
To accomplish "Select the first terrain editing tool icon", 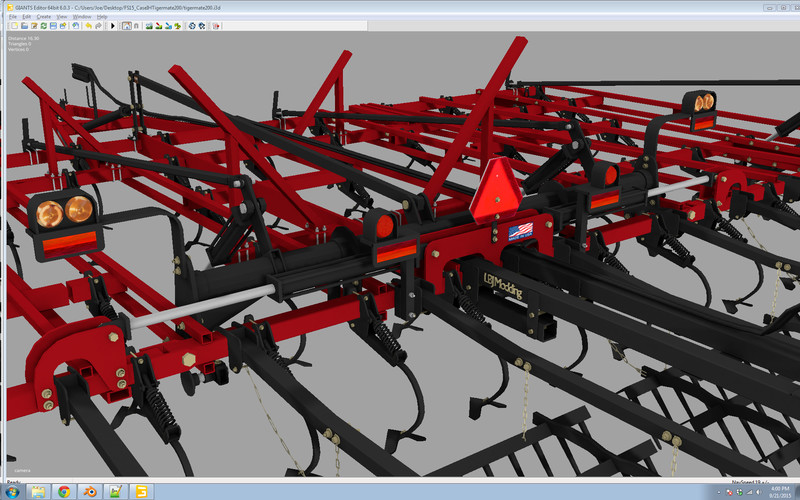I will pyautogui.click(x=149, y=25).
